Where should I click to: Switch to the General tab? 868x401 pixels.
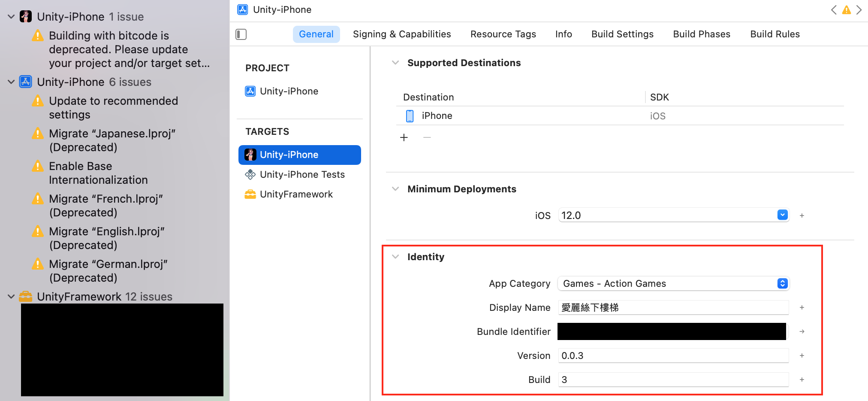316,34
